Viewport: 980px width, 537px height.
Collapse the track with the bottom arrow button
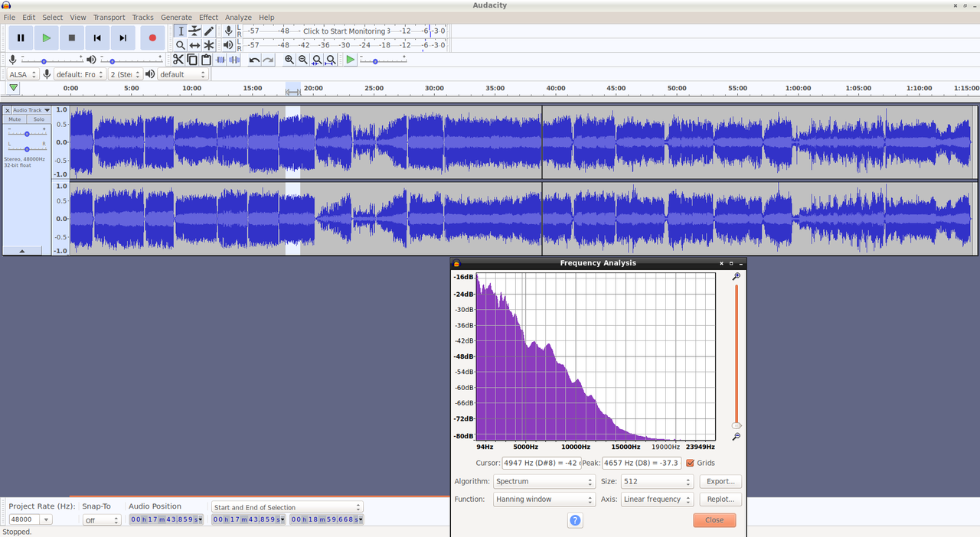[21, 250]
